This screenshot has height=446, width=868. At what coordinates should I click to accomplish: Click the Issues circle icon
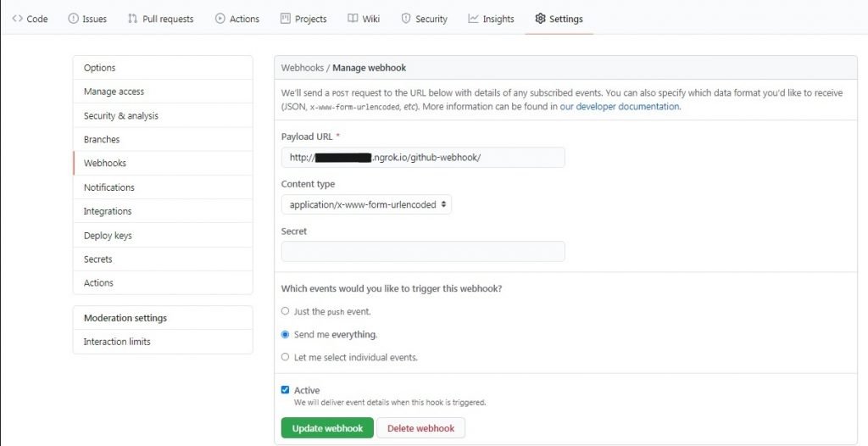(74, 19)
